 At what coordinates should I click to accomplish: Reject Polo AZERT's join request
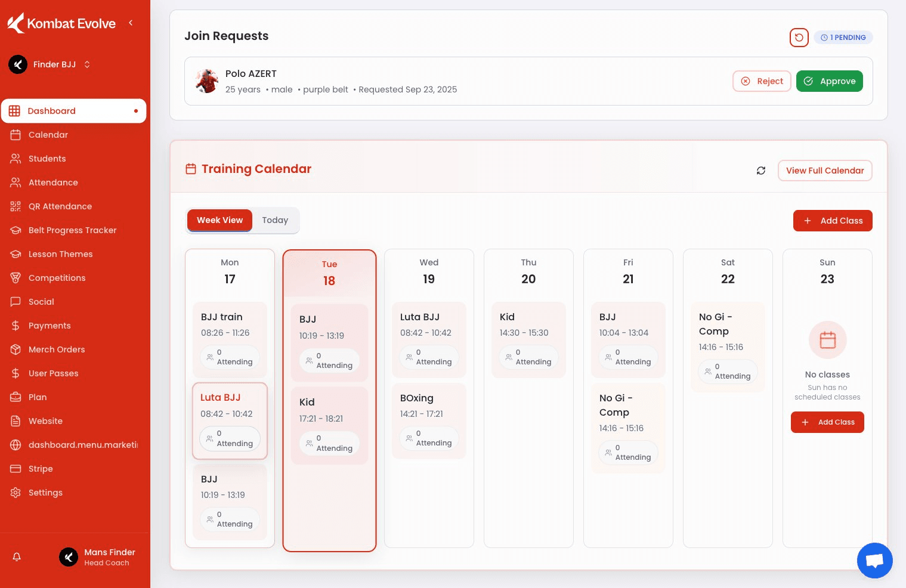pos(762,81)
